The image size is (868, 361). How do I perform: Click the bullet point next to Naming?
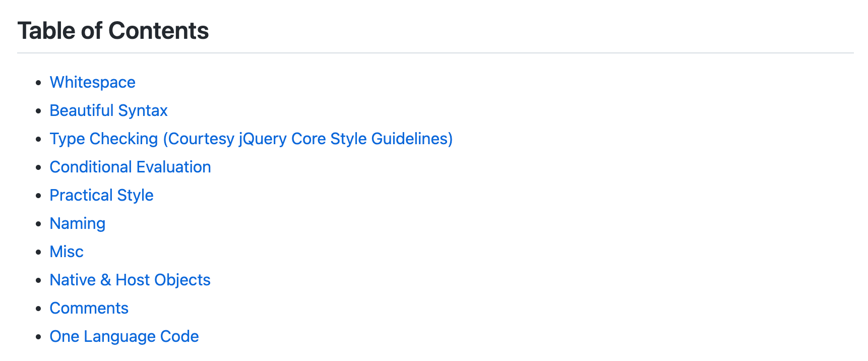pyautogui.click(x=38, y=224)
